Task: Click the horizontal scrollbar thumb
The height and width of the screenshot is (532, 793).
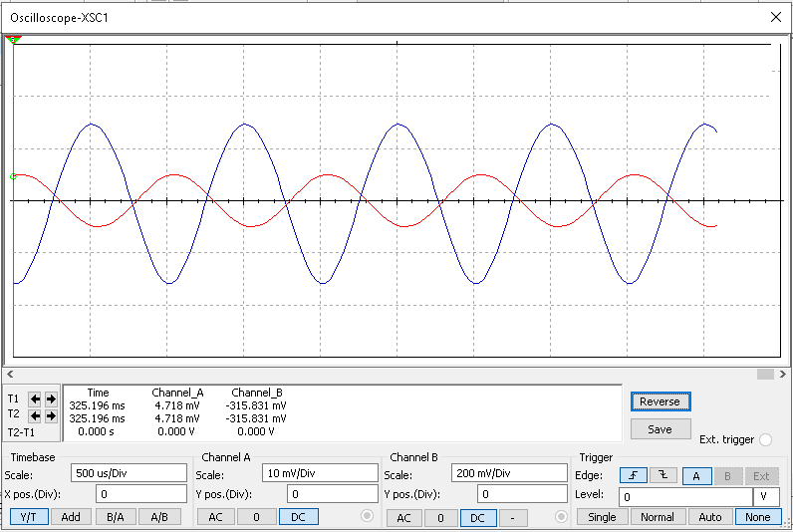Action: [765, 375]
